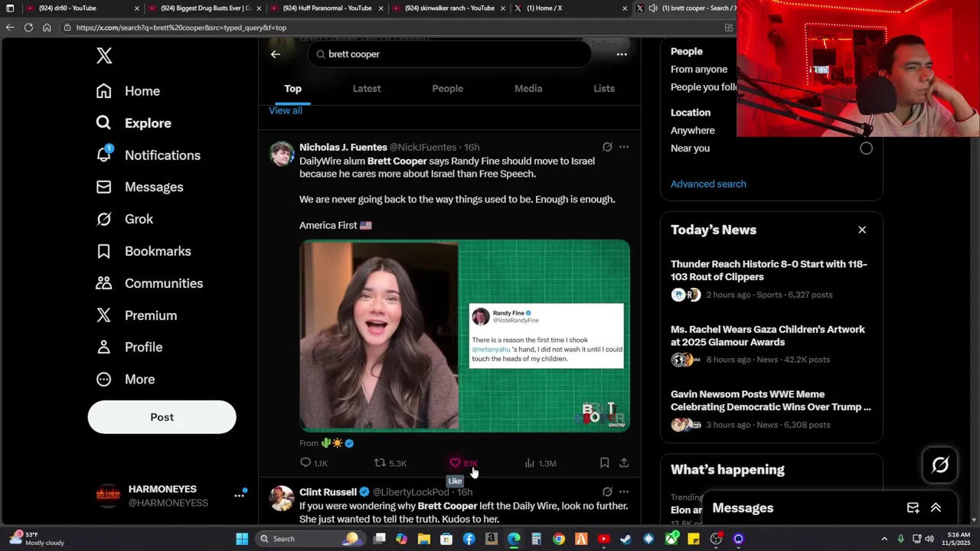Click the X logo in sidebar
This screenshot has width=980, height=551.
pyautogui.click(x=104, y=55)
